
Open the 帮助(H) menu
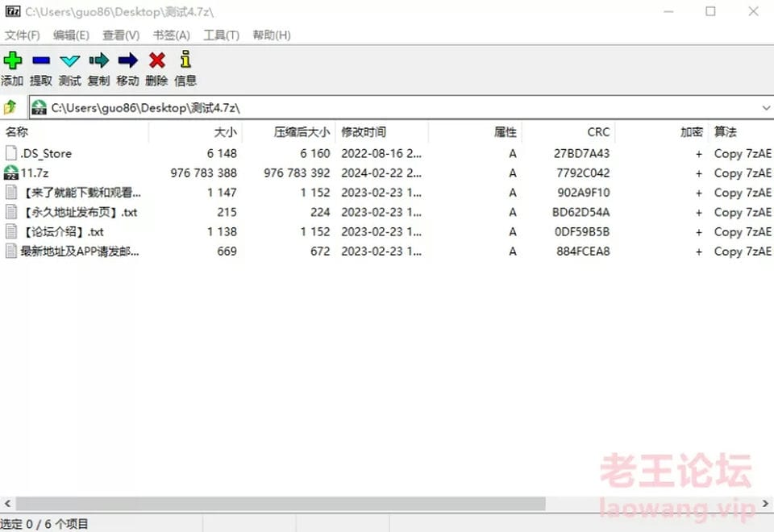point(272,35)
